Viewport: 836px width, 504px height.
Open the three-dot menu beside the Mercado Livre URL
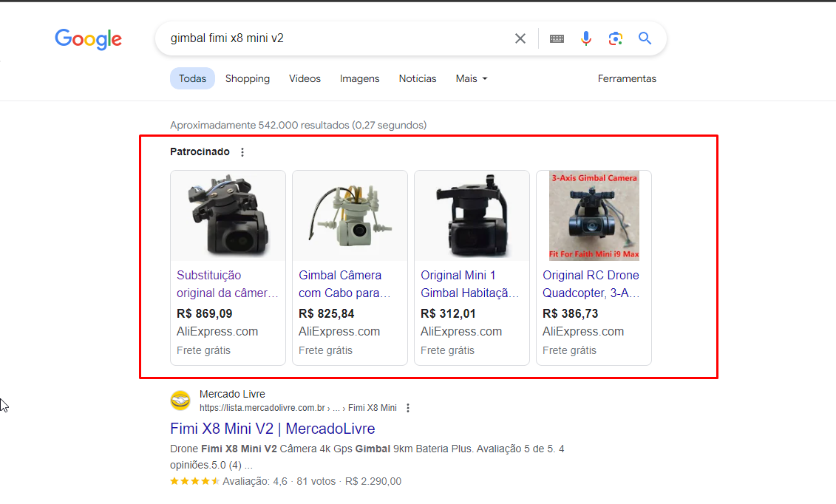tap(407, 407)
